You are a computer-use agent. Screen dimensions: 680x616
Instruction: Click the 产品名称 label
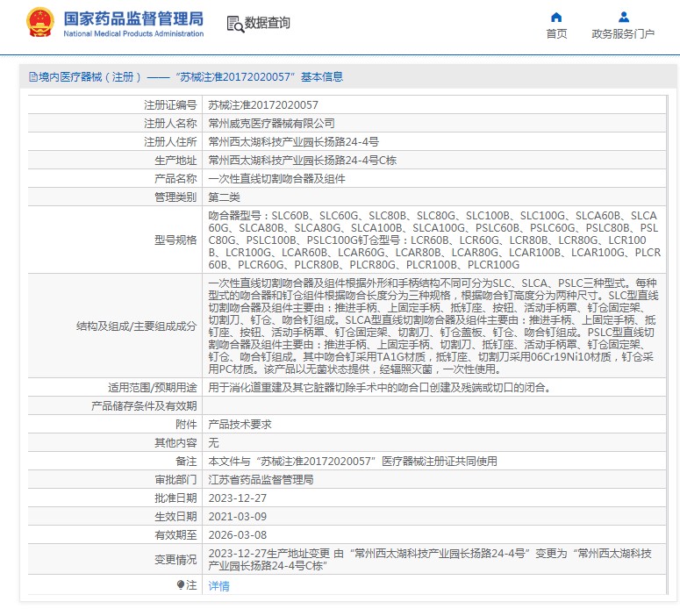click(175, 179)
